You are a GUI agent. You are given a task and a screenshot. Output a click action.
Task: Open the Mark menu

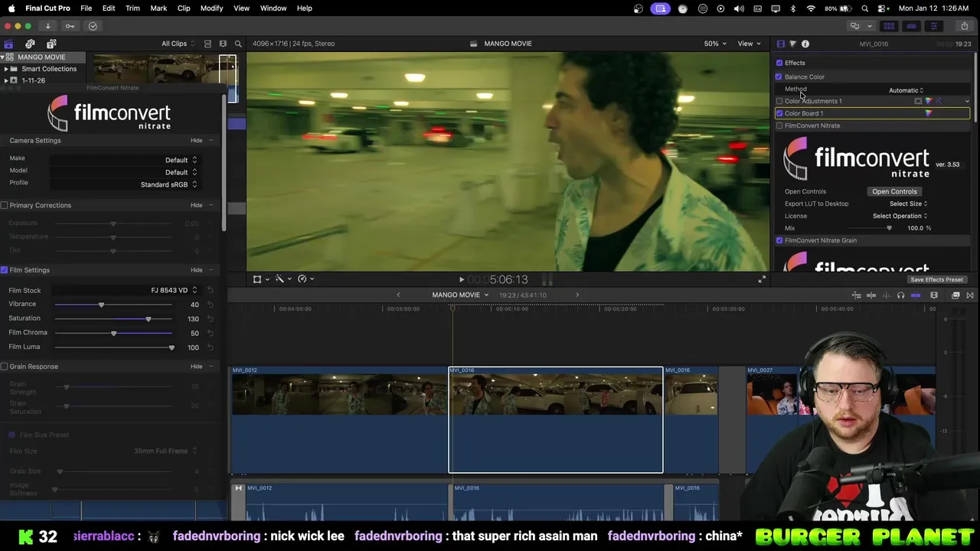pyautogui.click(x=158, y=8)
